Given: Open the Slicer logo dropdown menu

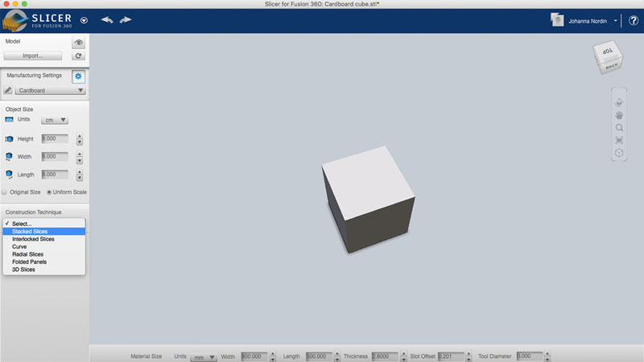Looking at the screenshot, I should click(x=84, y=20).
